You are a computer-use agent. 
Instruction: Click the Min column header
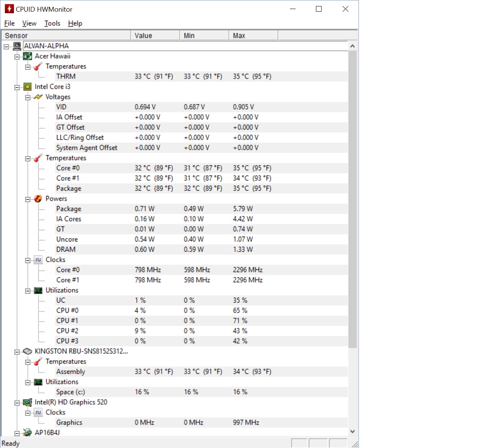(x=204, y=35)
